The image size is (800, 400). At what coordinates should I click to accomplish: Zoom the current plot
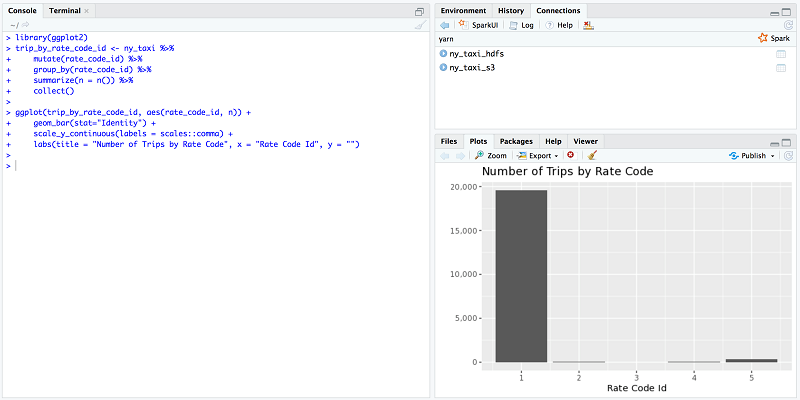pos(491,156)
